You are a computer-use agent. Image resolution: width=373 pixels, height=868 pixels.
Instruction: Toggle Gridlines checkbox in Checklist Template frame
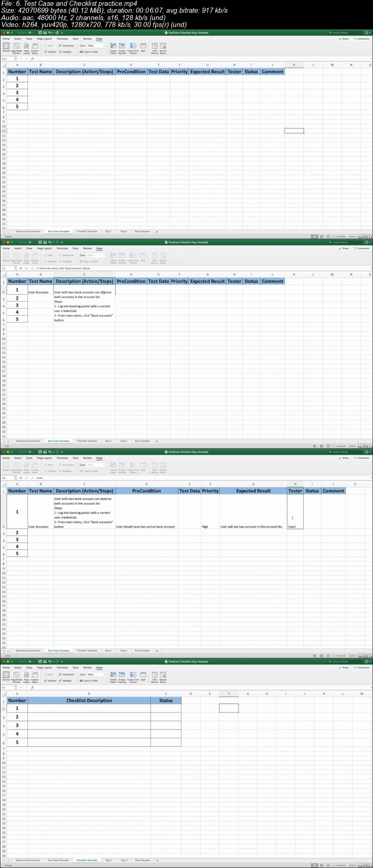tap(46, 681)
